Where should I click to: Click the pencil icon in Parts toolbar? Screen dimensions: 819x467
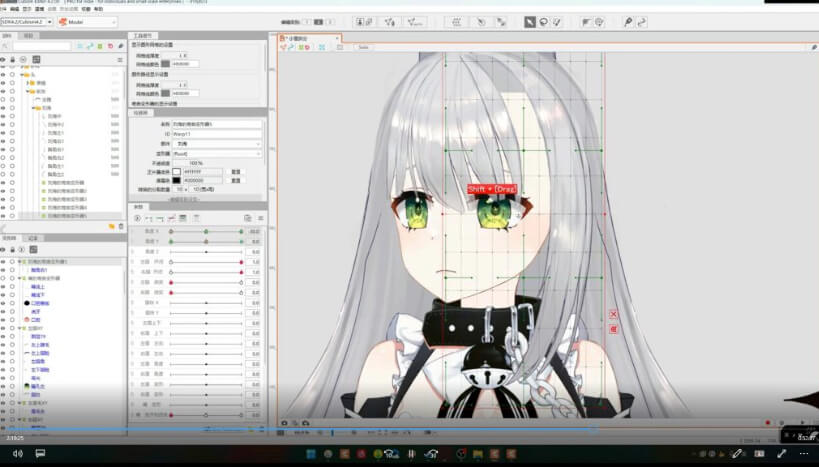121,46
